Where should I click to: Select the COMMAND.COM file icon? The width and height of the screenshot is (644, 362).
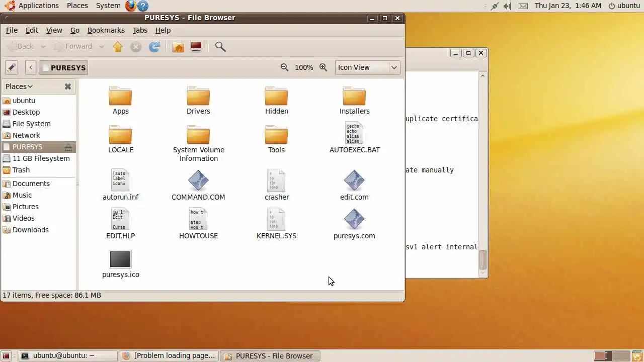point(198,180)
